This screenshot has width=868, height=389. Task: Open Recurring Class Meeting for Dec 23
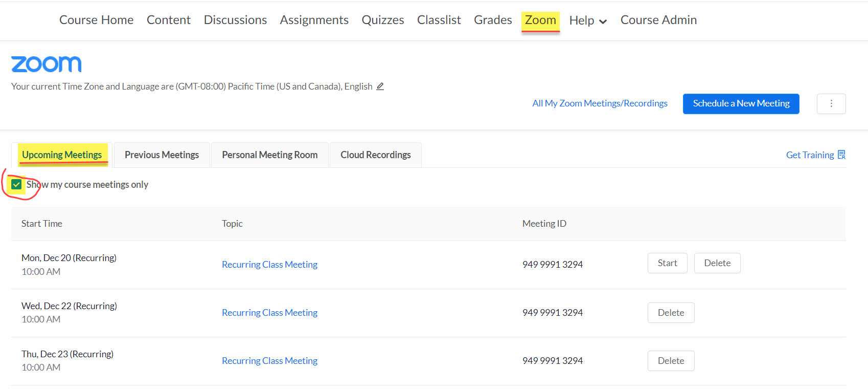pyautogui.click(x=269, y=361)
